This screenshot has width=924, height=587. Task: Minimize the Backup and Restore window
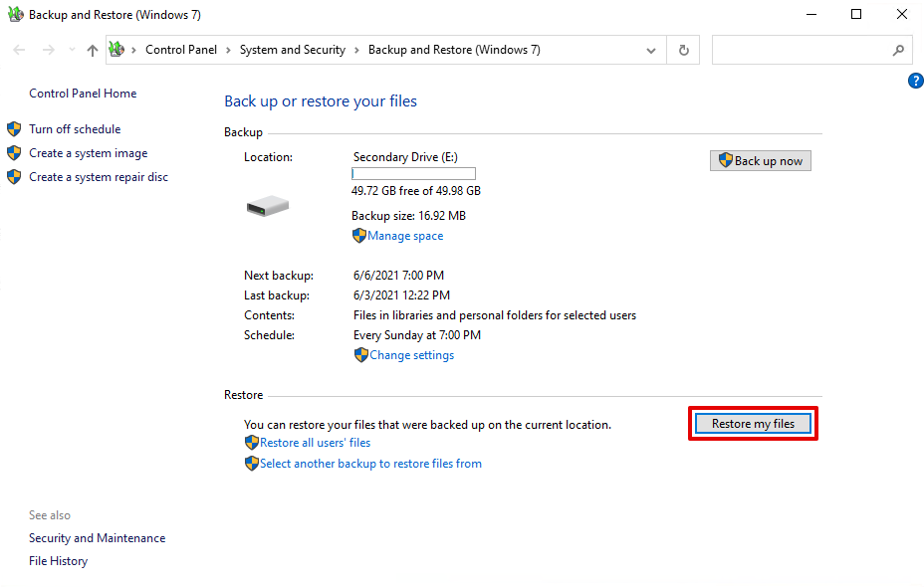(811, 14)
